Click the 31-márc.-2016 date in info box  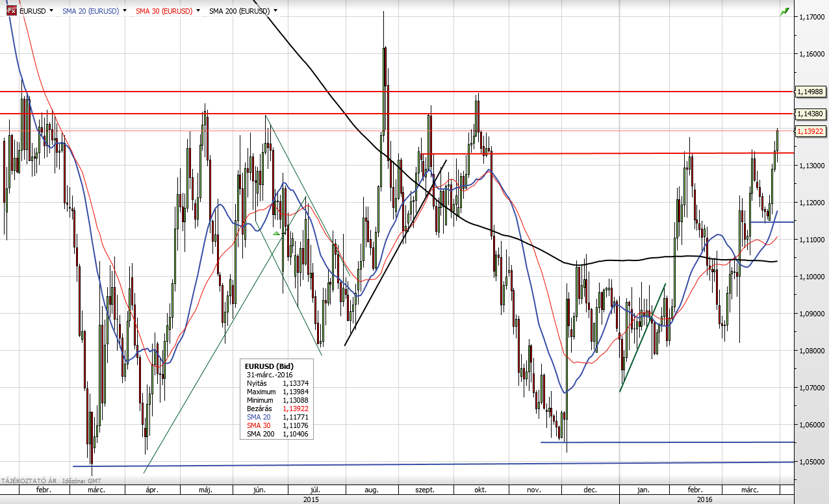click(270, 375)
